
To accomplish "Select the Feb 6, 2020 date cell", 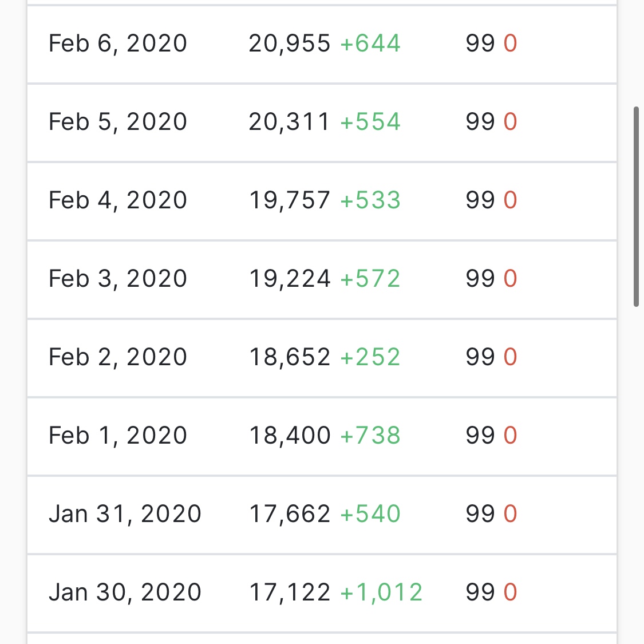I will [x=118, y=44].
